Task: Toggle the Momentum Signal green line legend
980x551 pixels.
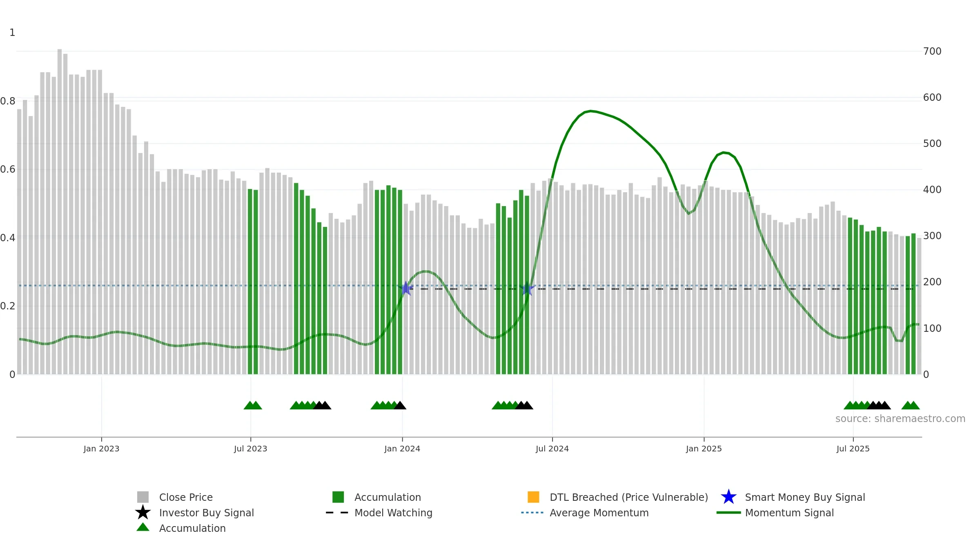Action: 775,513
